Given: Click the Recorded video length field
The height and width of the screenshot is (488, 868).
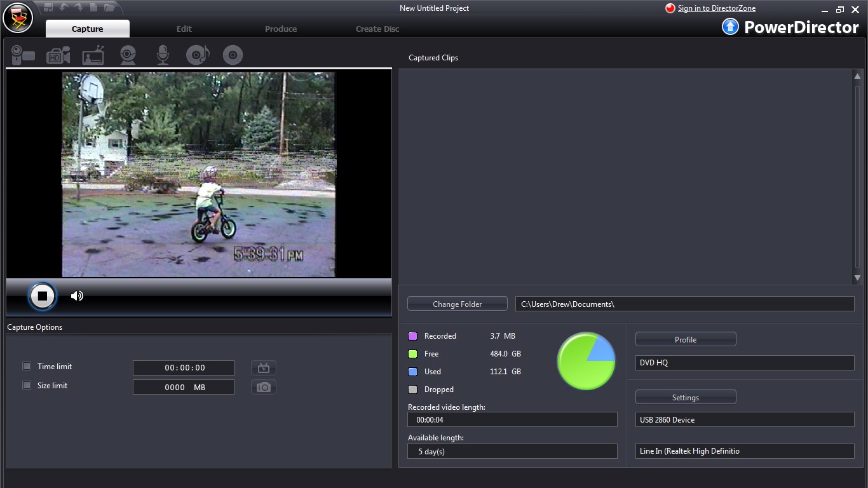Looking at the screenshot, I should (x=512, y=419).
